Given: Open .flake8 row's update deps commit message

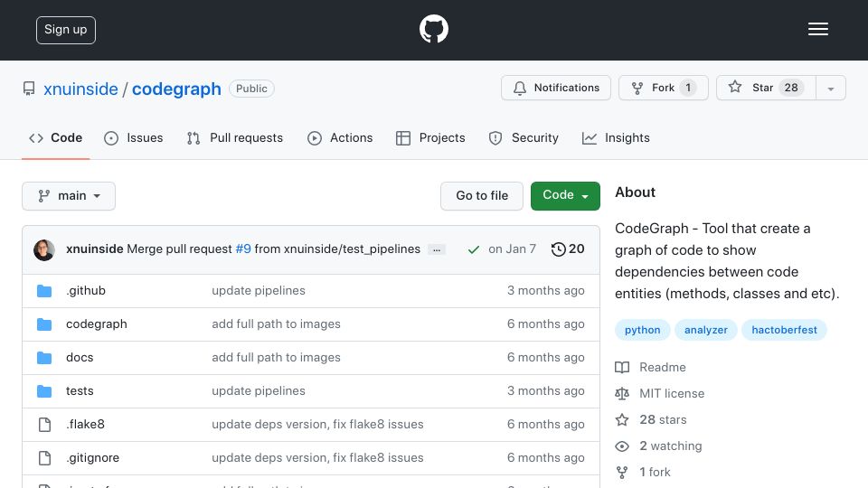Looking at the screenshot, I should coord(317,424).
